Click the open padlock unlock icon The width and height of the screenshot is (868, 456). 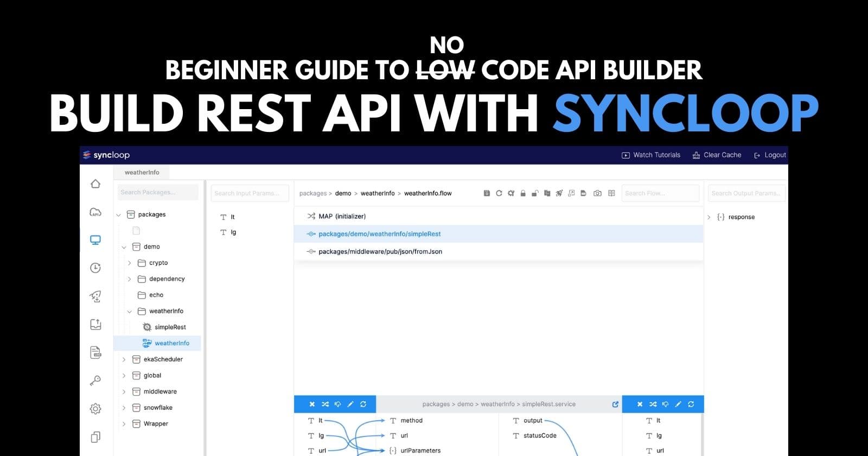pyautogui.click(x=535, y=193)
